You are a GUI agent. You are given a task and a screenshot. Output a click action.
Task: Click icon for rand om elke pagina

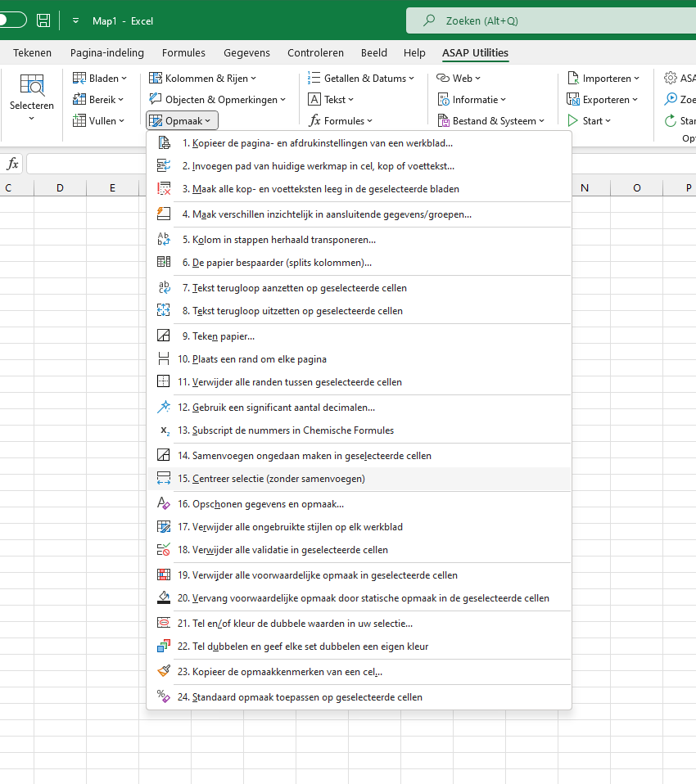pyautogui.click(x=164, y=359)
